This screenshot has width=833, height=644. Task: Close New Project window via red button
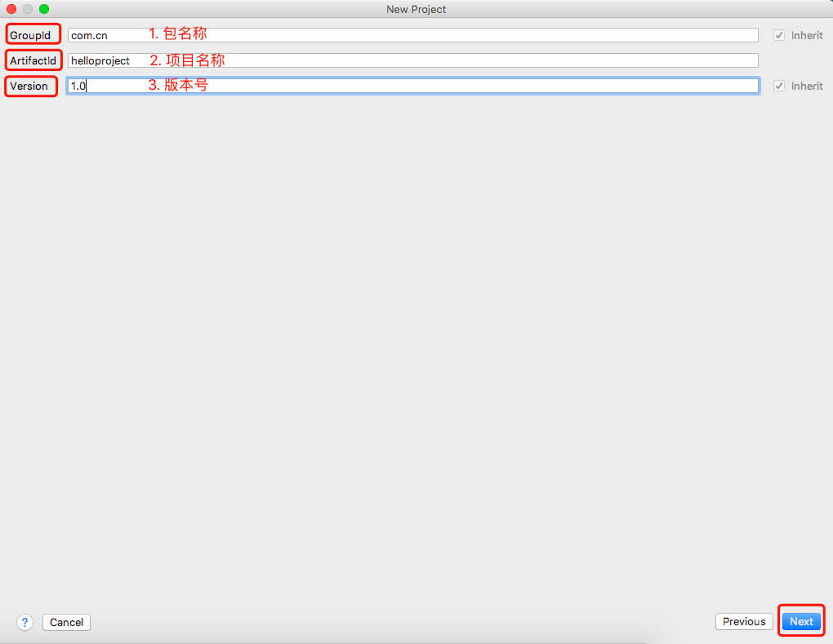[11, 9]
